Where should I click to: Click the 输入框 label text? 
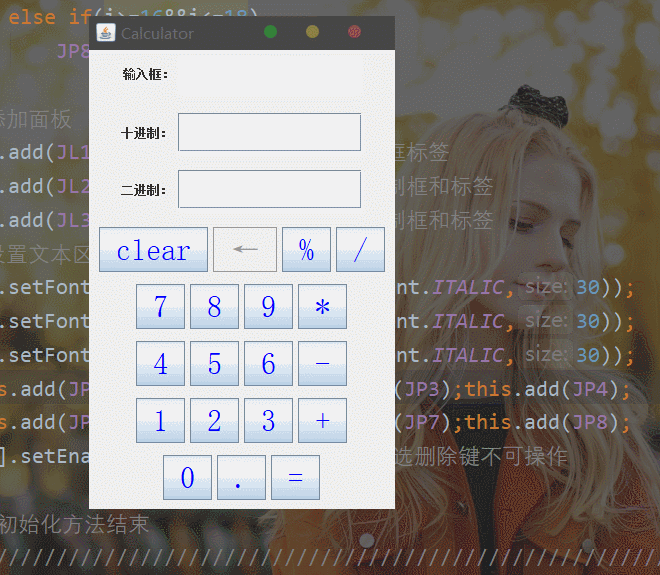[x=145, y=75]
